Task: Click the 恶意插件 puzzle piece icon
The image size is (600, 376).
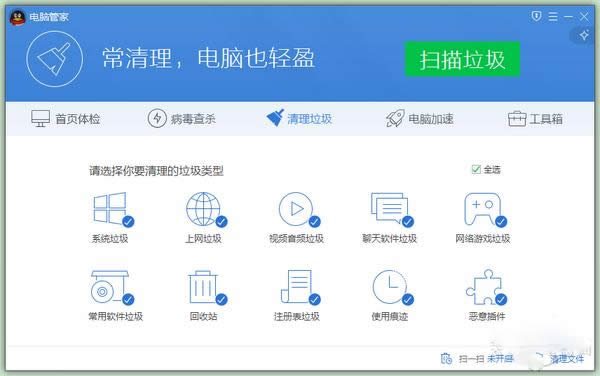Action: (484, 286)
